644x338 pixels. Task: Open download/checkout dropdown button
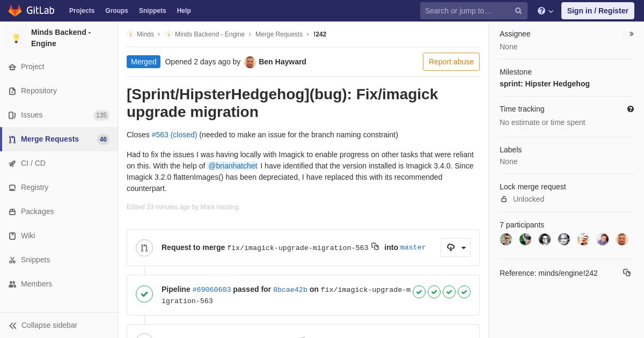point(456,247)
